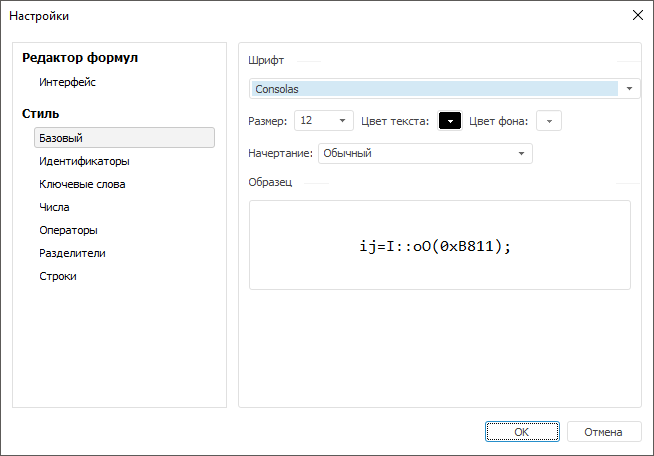Image resolution: width=654 pixels, height=456 pixels.
Task: Expand the Начертание style dropdown
Action: click(521, 154)
